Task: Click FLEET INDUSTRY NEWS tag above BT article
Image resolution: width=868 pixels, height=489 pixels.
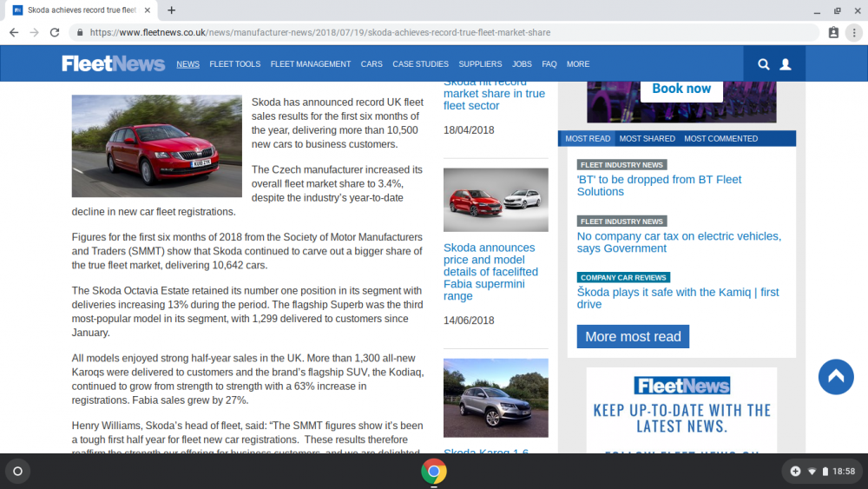Action: [621, 165]
